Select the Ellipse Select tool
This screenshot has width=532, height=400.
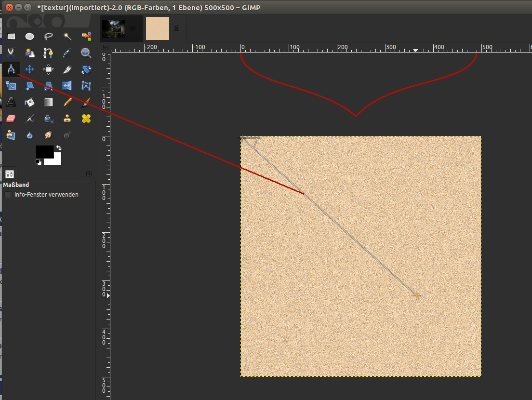pyautogui.click(x=30, y=37)
